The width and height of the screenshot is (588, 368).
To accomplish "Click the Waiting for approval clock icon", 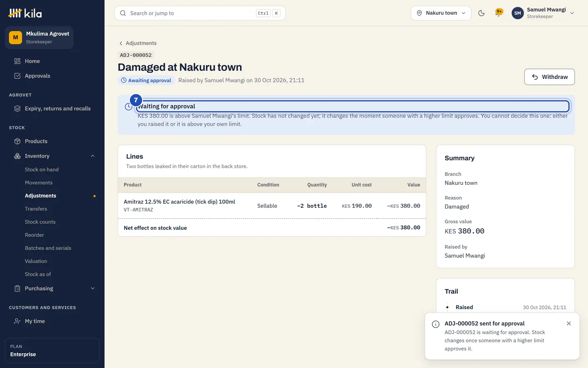I will pos(128,107).
